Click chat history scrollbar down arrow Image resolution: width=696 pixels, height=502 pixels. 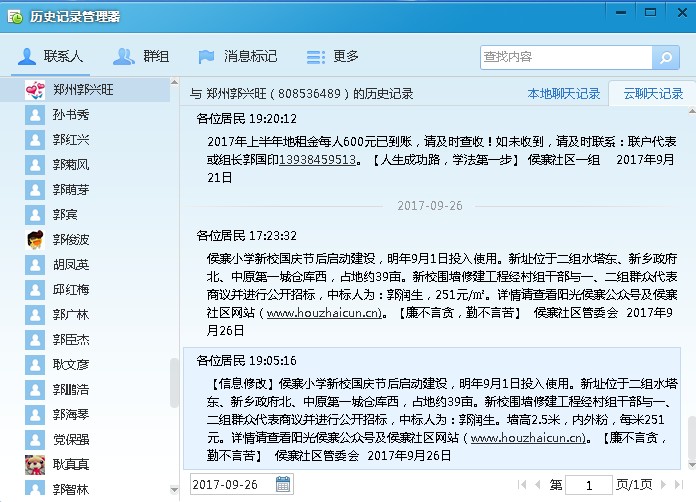[x=692, y=465]
